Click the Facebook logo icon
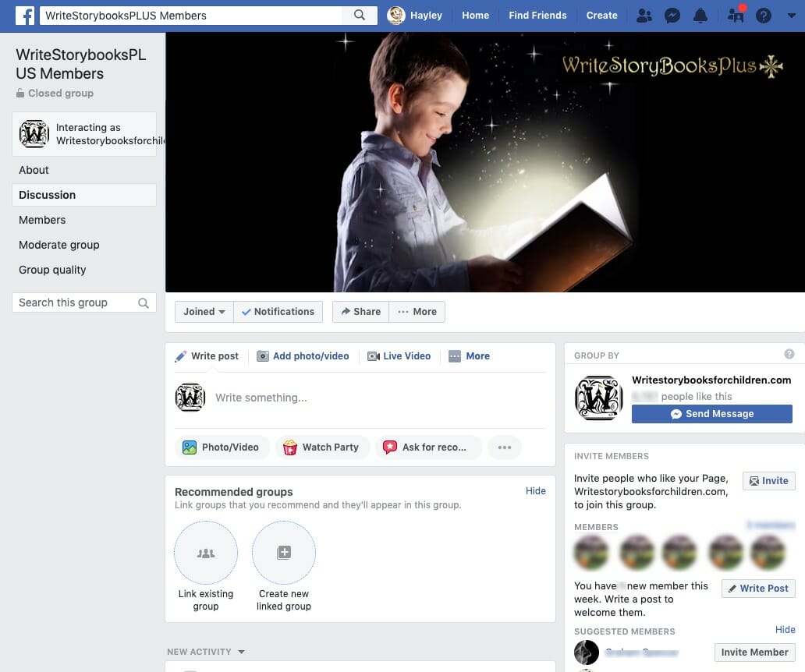Viewport: 805px width, 672px height. pyautogui.click(x=25, y=16)
